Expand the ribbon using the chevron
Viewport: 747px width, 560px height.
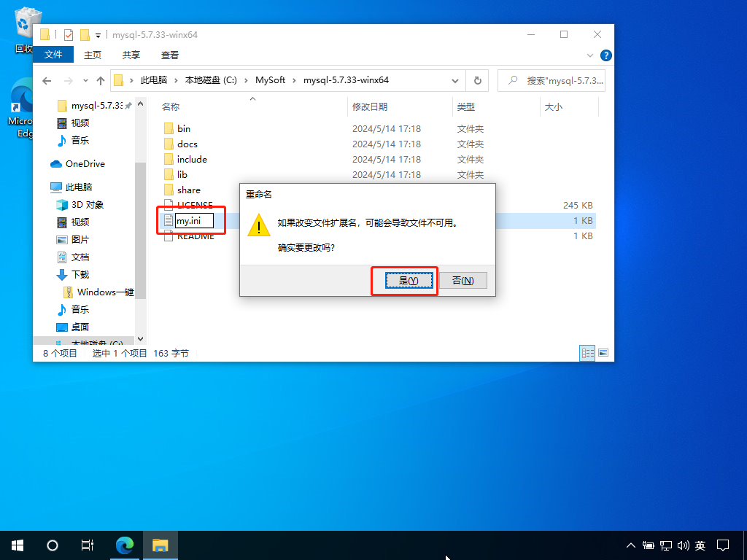(x=592, y=55)
